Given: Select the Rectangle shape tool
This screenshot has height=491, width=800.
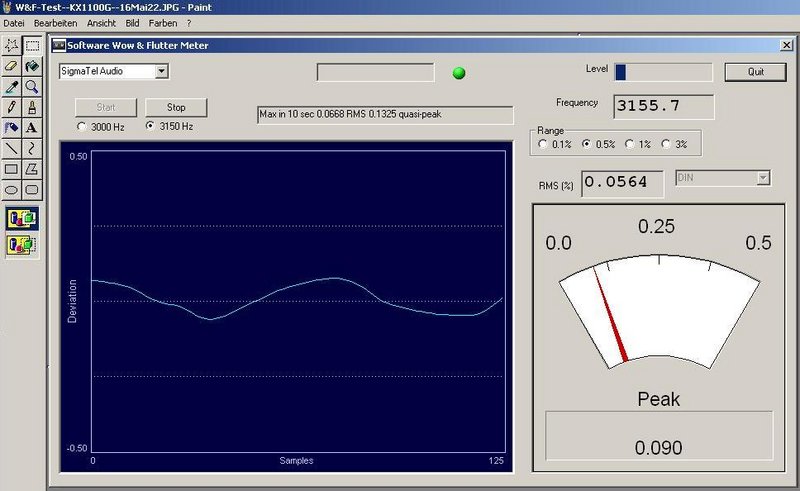Looking at the screenshot, I should 11,169.
